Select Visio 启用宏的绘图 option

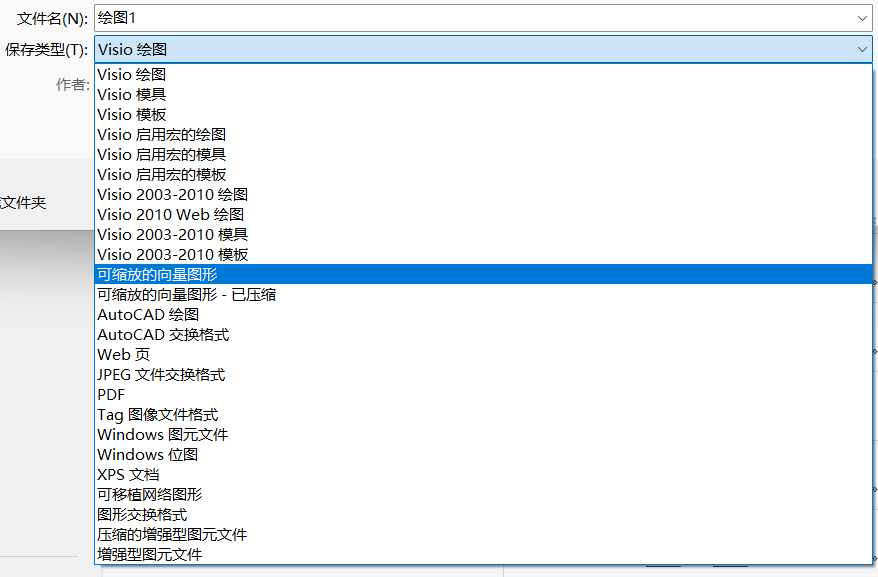pyautogui.click(x=483, y=134)
